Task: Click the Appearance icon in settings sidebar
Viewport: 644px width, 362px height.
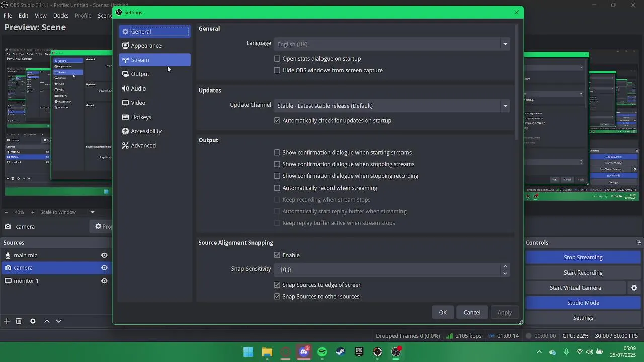Action: (x=125, y=46)
